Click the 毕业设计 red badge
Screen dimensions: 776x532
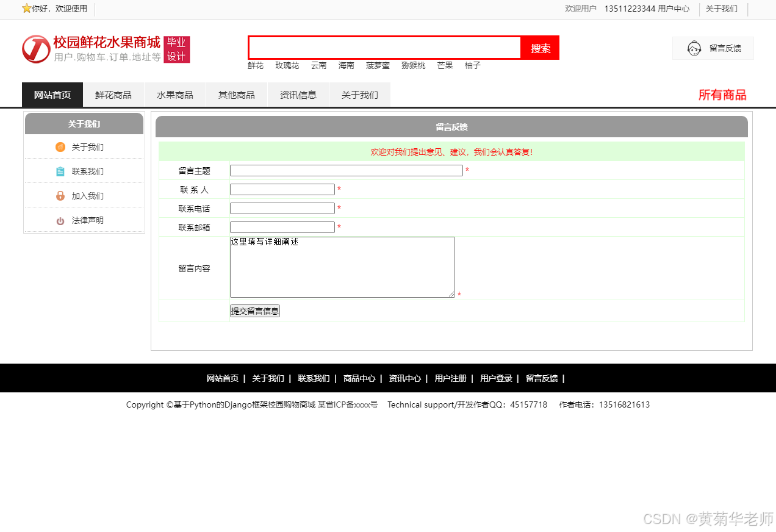[x=177, y=49]
